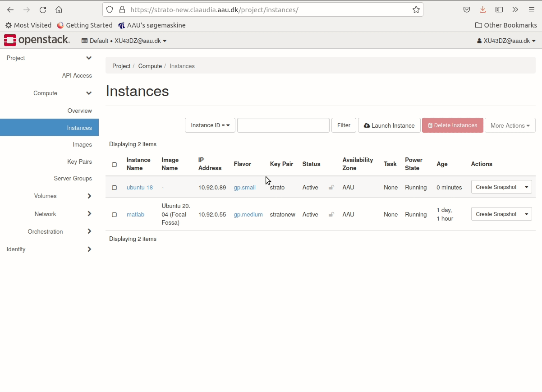Click the Launch Instance button
The image size is (542, 392).
[389, 125]
